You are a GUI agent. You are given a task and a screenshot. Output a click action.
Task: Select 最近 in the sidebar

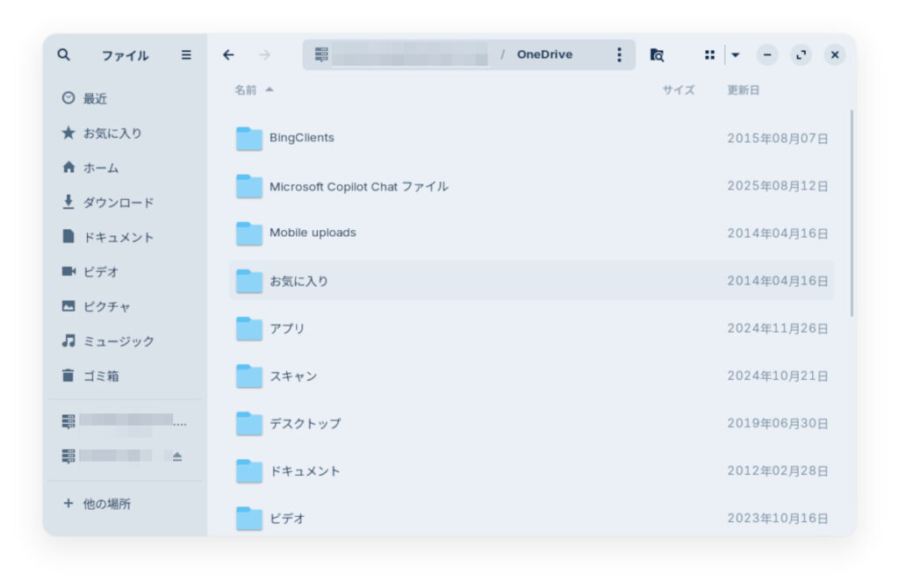95,98
